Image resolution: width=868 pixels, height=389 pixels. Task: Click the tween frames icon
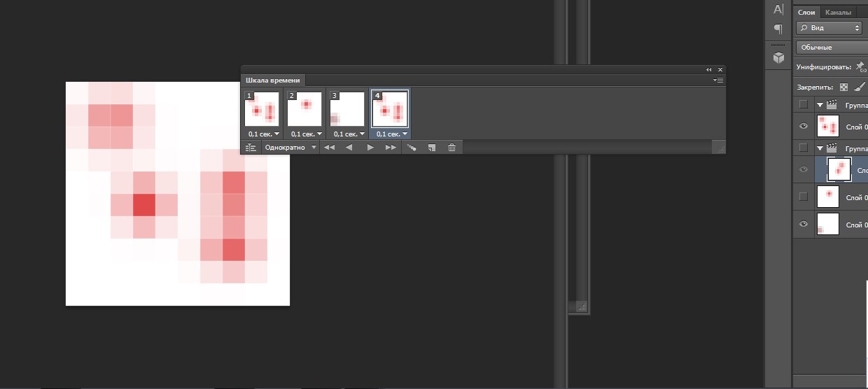[412, 148]
